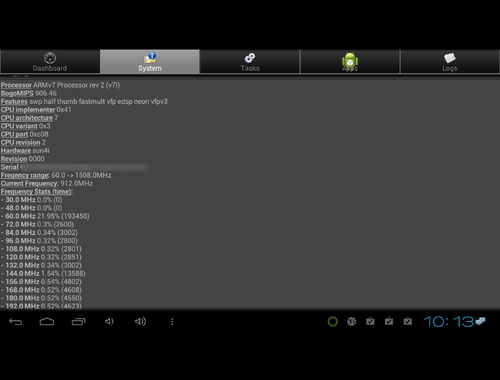This screenshot has width=500, height=380.
Task: Select the Features swp half thumb line
Action: pyautogui.click(x=84, y=101)
